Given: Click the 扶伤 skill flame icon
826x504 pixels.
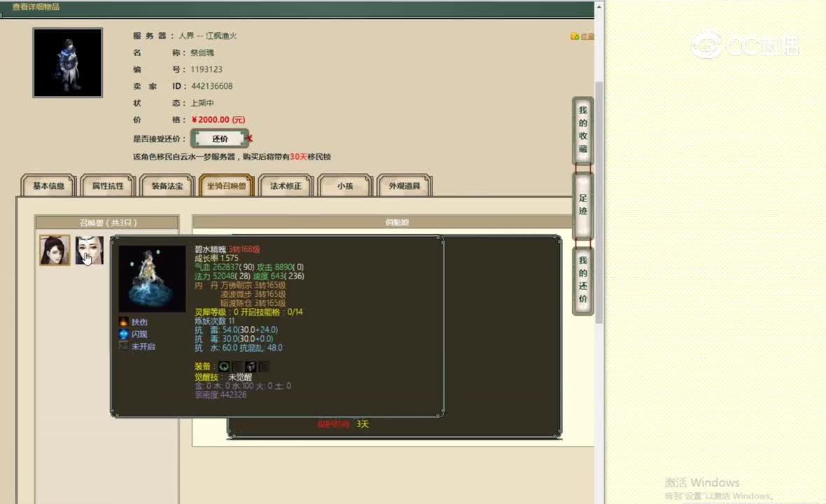Looking at the screenshot, I should tap(124, 322).
